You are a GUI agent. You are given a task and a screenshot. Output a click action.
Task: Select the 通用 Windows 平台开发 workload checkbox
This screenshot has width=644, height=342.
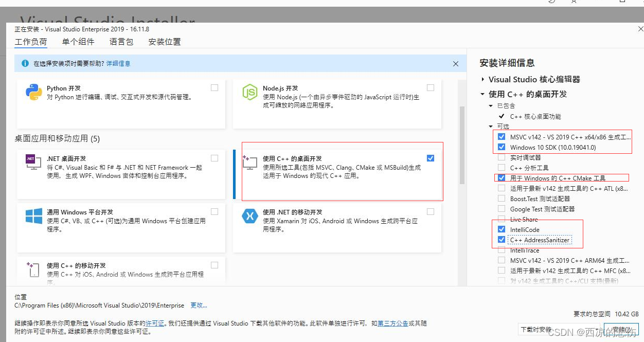(214, 211)
